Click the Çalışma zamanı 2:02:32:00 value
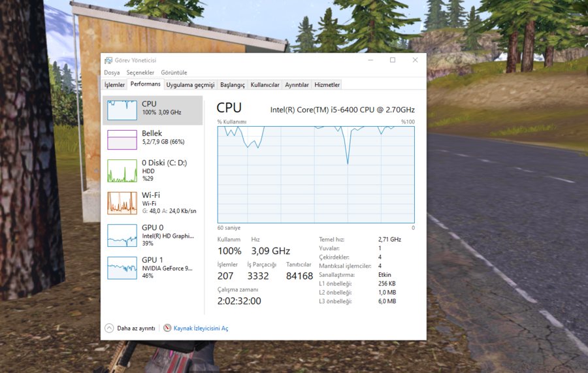Image resolution: width=588 pixels, height=373 pixels. click(239, 301)
